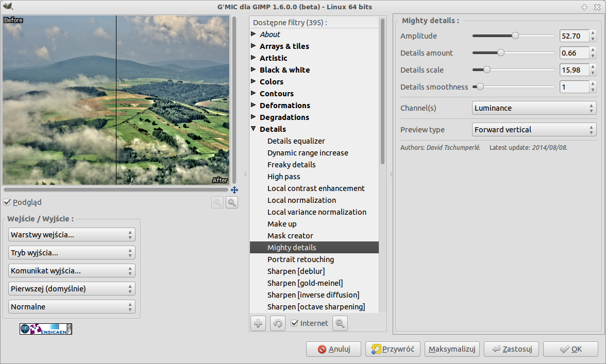Screen dimensions: 606x364
Task: Open the Komunikat wyjścia dropdown
Action: pyautogui.click(x=72, y=271)
